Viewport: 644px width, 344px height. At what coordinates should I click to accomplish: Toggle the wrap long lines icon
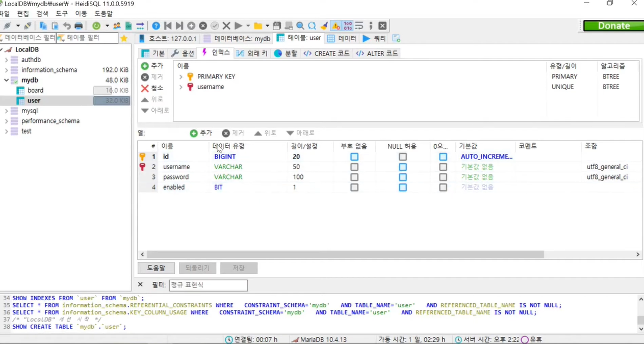(x=359, y=25)
